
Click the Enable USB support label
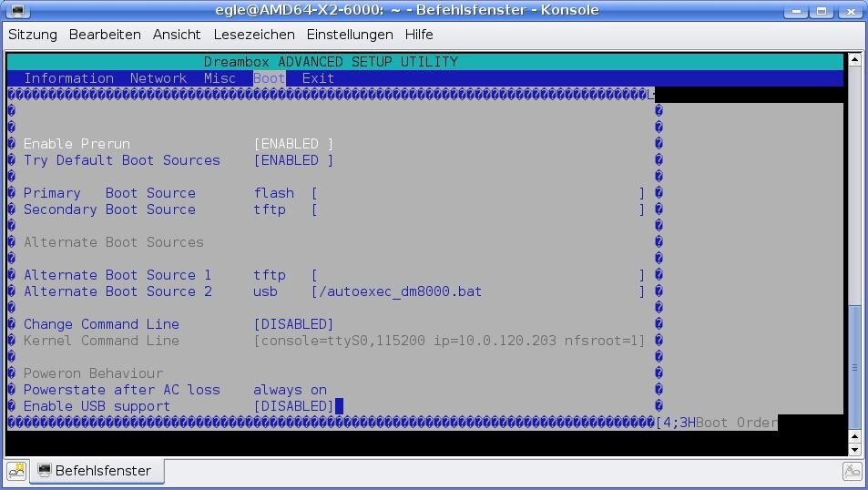97,406
